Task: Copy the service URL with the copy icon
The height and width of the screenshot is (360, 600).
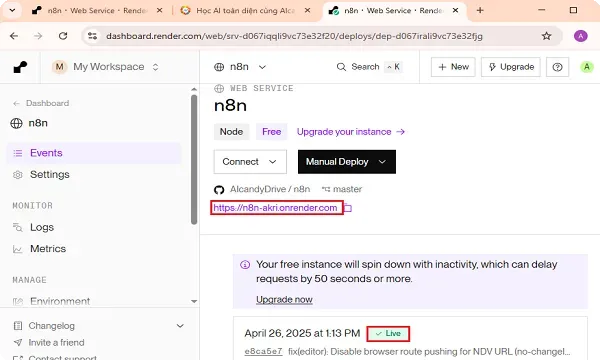Action: (348, 208)
